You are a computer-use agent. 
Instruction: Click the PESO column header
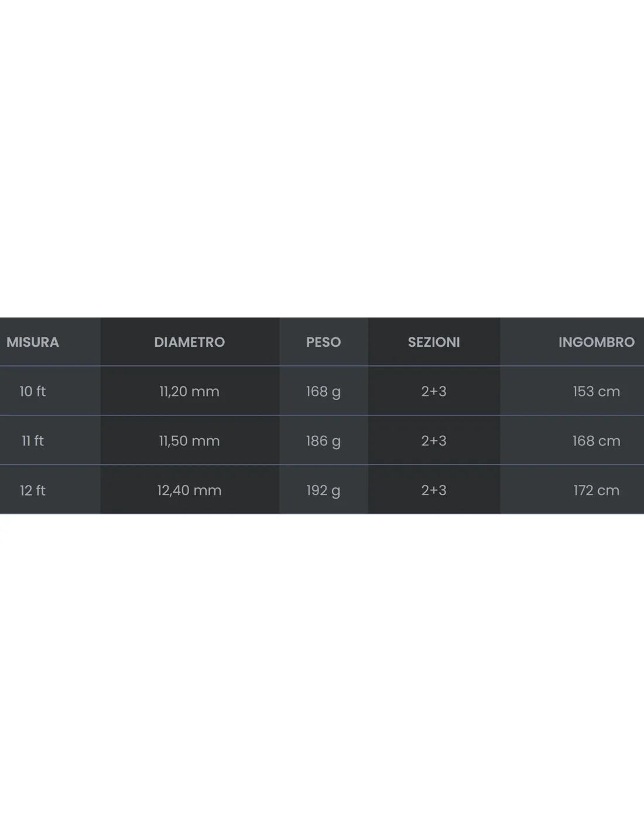point(323,342)
